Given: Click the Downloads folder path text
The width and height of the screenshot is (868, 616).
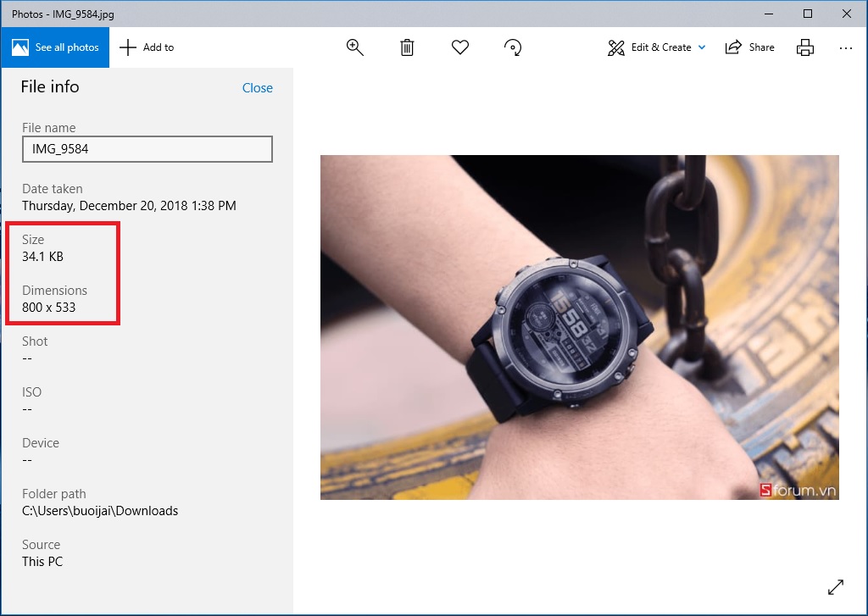Looking at the screenshot, I should (100, 511).
